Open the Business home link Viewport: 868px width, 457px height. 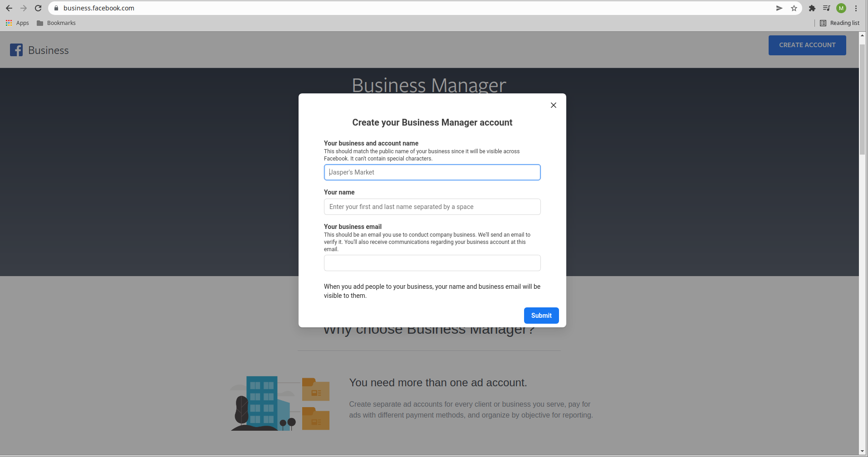click(49, 50)
